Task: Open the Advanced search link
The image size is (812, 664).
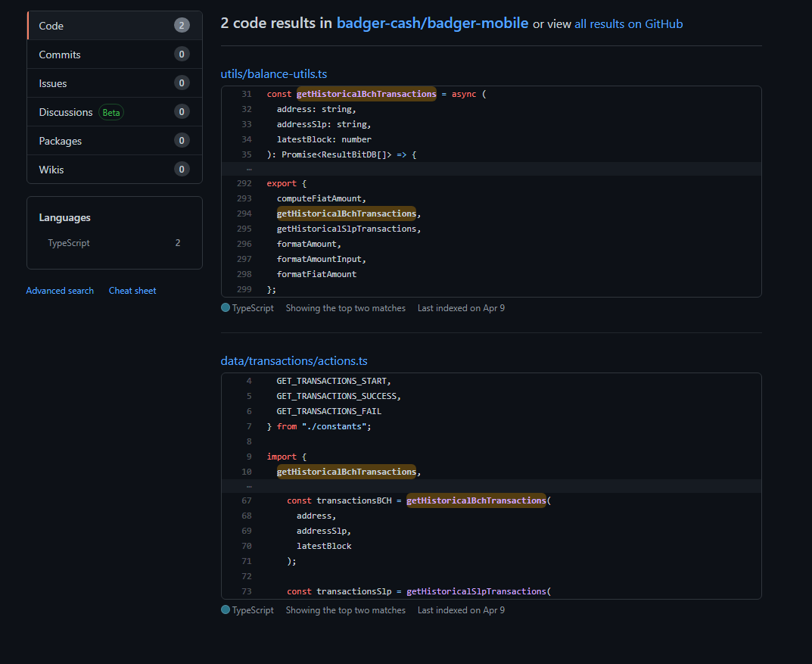Action: click(x=60, y=291)
